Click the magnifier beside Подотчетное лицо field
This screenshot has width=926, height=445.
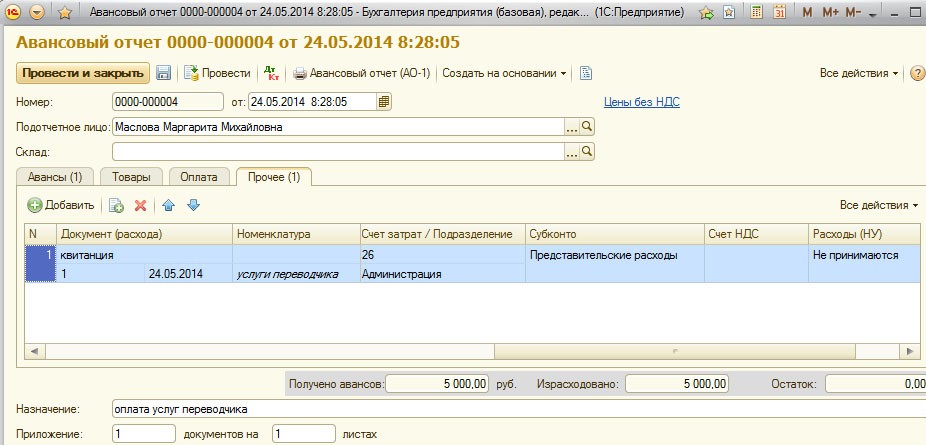587,127
